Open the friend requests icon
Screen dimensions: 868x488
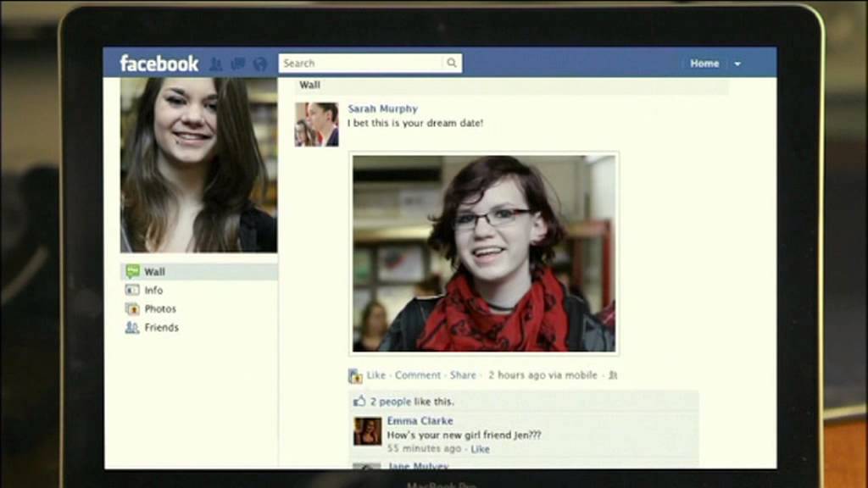(216, 64)
